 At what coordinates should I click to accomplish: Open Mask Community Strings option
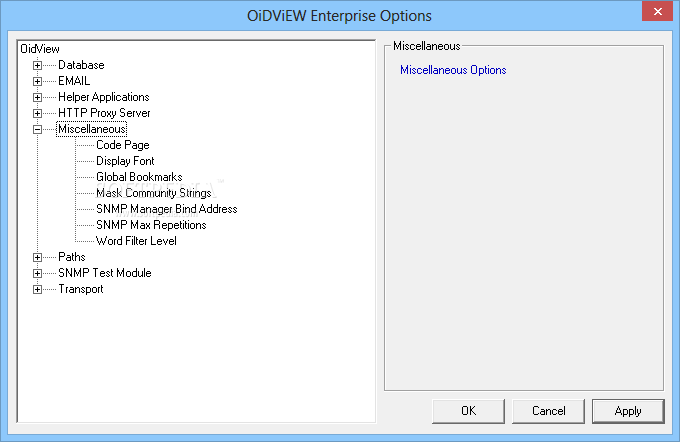coord(154,193)
